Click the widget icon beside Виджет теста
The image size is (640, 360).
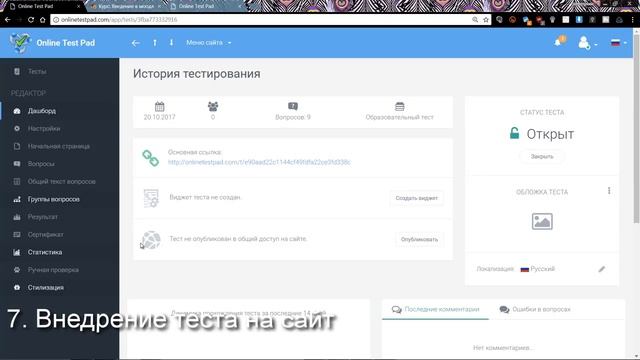tap(151, 198)
